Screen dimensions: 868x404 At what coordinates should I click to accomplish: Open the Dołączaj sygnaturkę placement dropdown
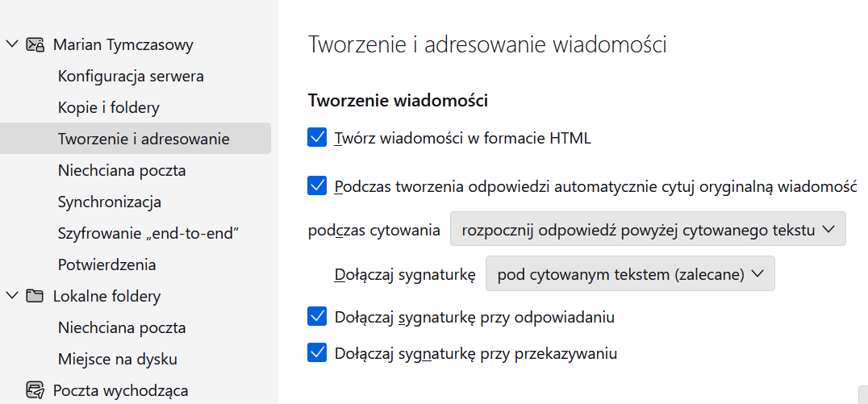tap(630, 274)
